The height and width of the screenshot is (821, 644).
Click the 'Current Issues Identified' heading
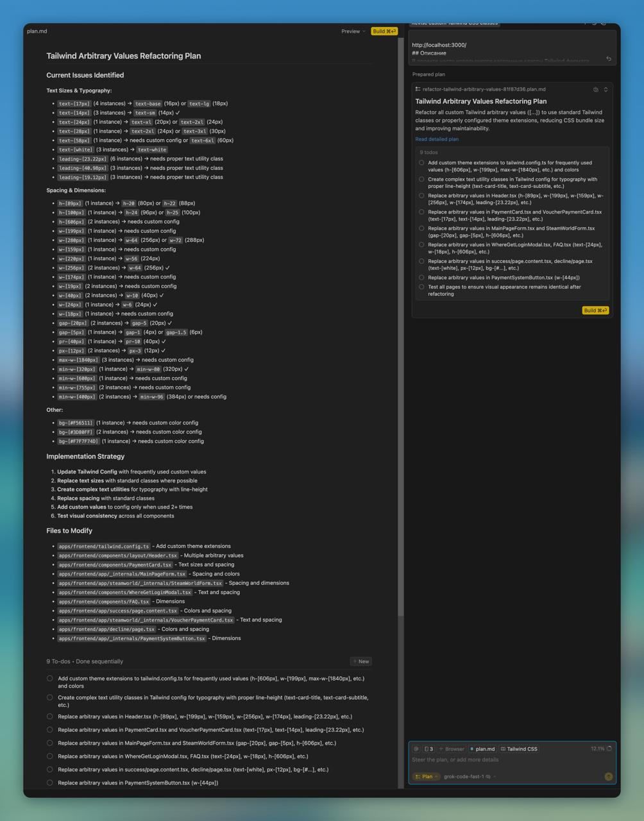85,75
